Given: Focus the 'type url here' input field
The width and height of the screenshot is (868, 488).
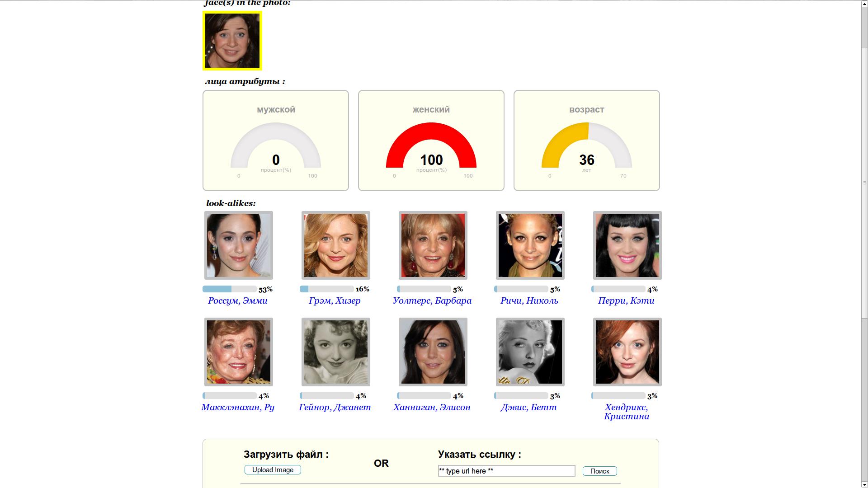Looking at the screenshot, I should (506, 471).
